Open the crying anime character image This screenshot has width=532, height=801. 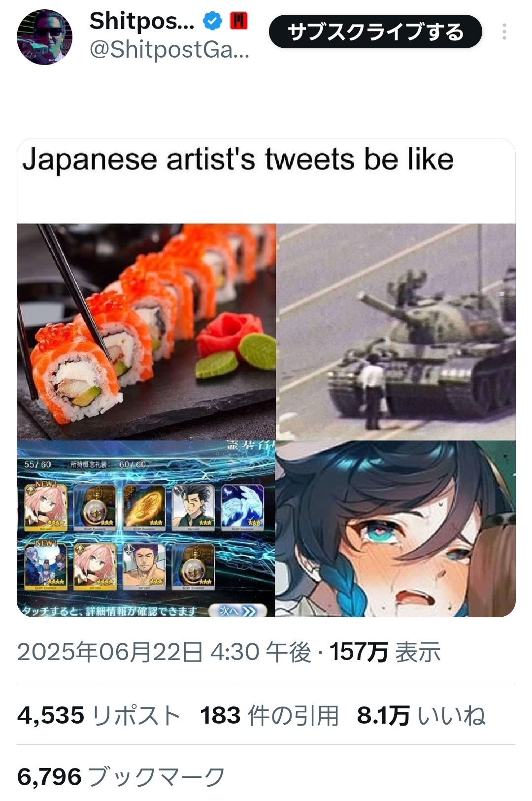(x=396, y=529)
